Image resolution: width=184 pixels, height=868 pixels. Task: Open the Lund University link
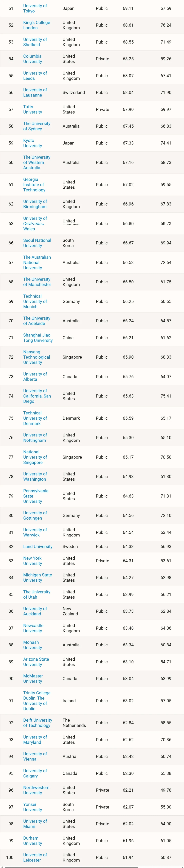(38, 546)
